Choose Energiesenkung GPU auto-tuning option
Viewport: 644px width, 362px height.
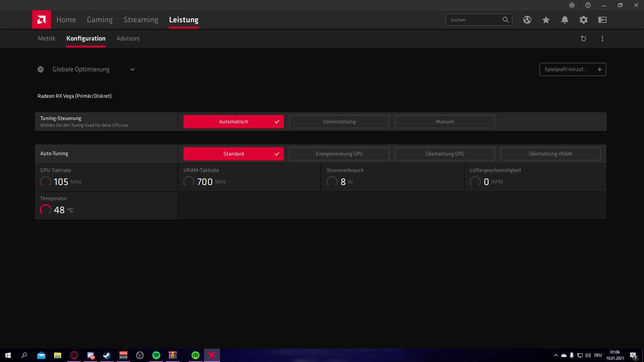click(339, 154)
